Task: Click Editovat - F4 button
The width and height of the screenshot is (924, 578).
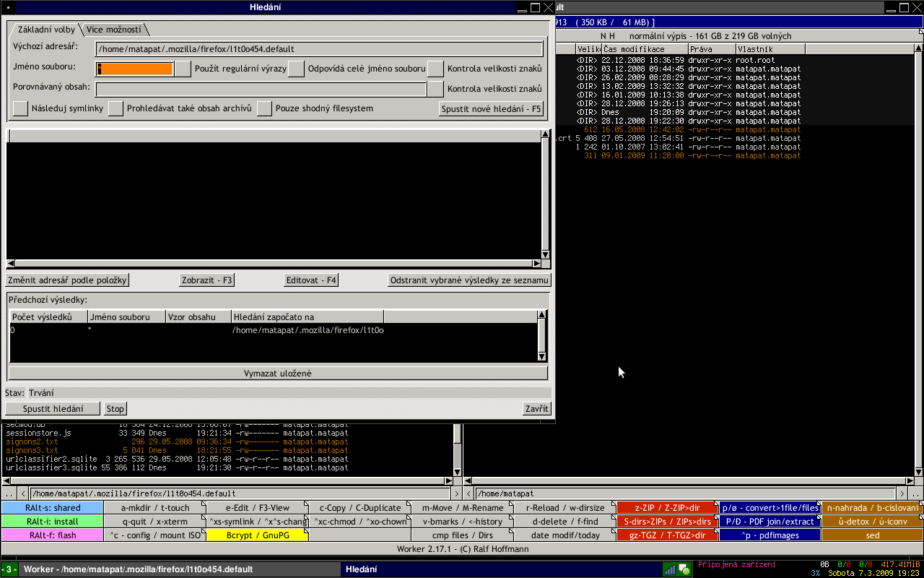Action: 312,280
